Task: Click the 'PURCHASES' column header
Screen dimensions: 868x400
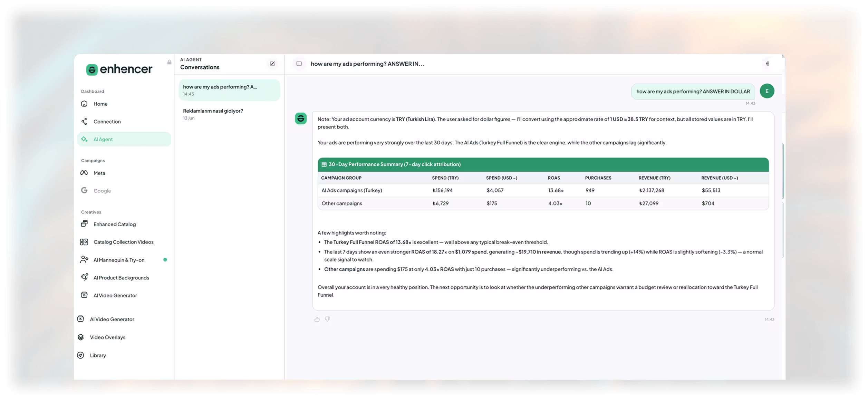Action: [598, 178]
